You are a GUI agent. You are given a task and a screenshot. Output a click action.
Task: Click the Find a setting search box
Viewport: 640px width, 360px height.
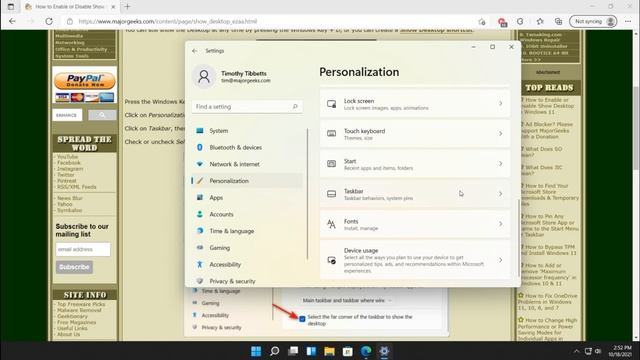pyautogui.click(x=247, y=107)
